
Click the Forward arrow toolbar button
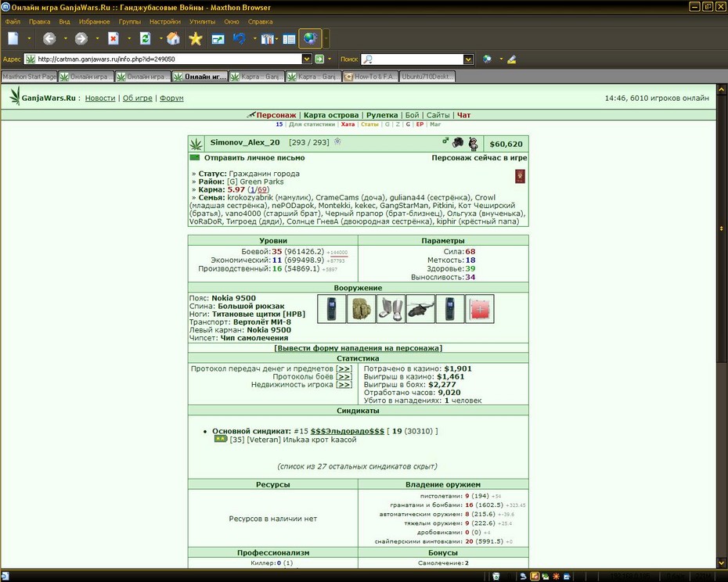tap(81, 38)
